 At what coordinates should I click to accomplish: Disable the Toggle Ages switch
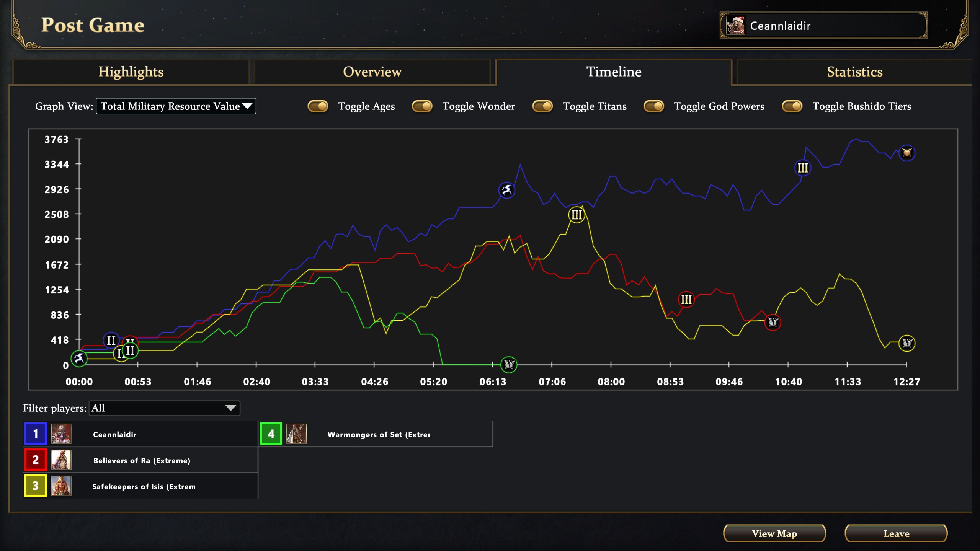(318, 106)
